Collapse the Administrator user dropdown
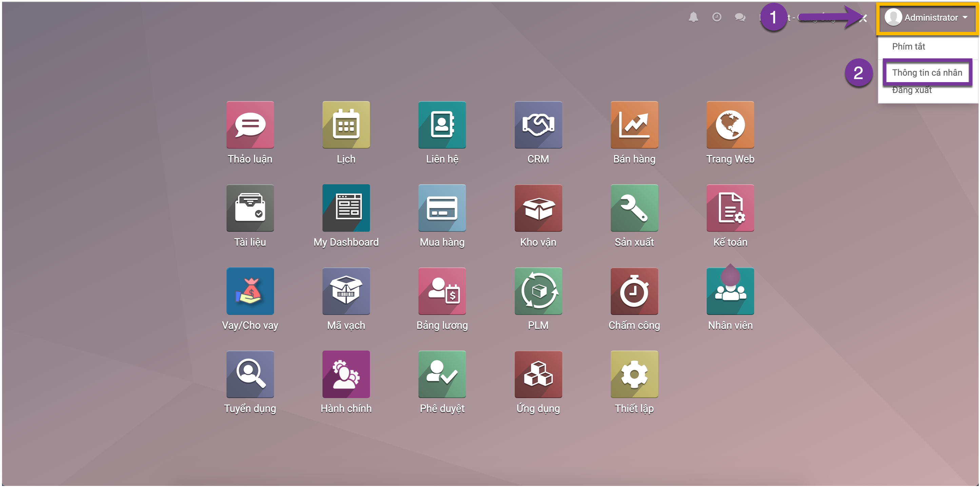The image size is (980, 488). 927,18
